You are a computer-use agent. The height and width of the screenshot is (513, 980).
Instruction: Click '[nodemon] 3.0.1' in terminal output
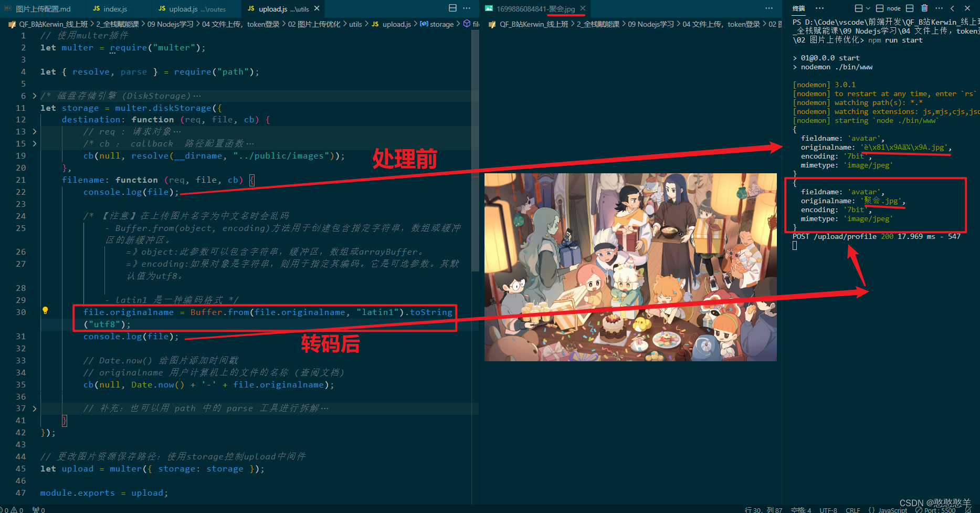point(824,85)
